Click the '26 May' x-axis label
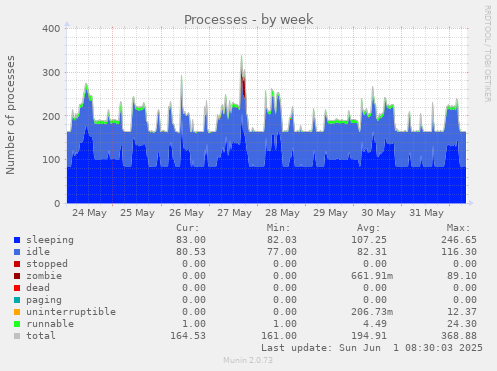 (x=186, y=213)
